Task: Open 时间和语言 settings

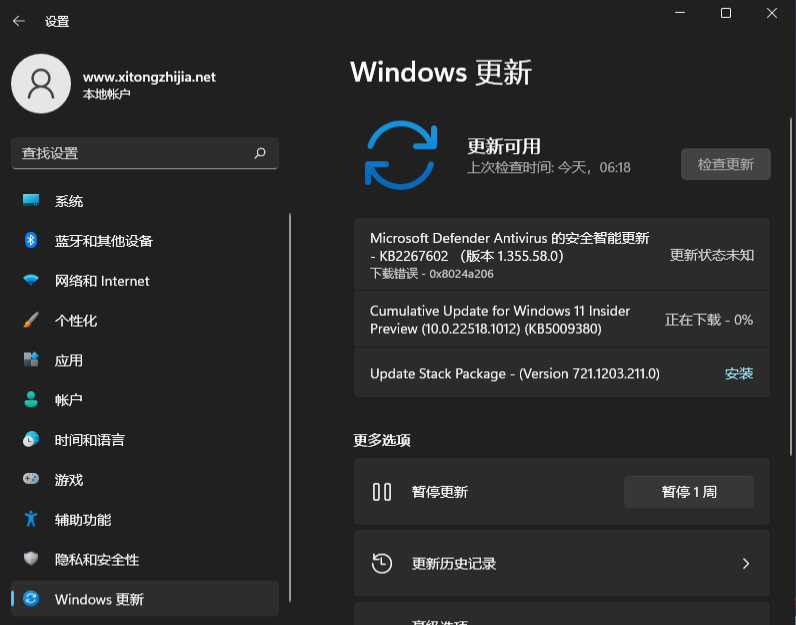Action: (x=145, y=440)
